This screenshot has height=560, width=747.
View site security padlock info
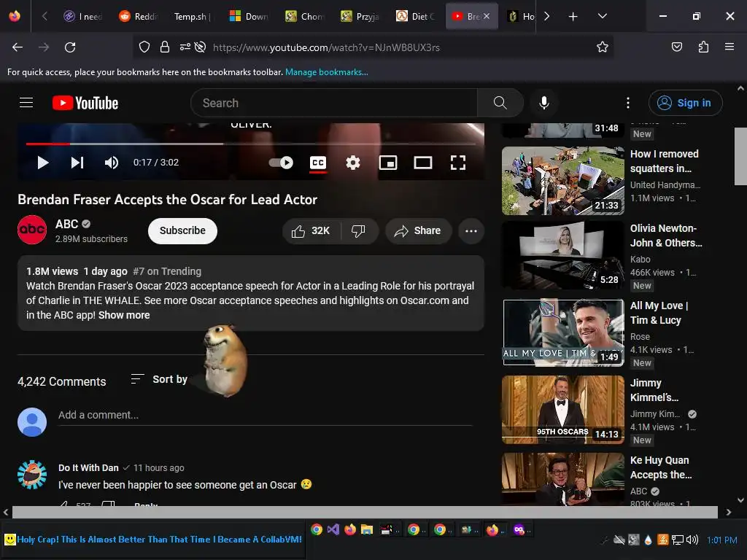point(165,47)
